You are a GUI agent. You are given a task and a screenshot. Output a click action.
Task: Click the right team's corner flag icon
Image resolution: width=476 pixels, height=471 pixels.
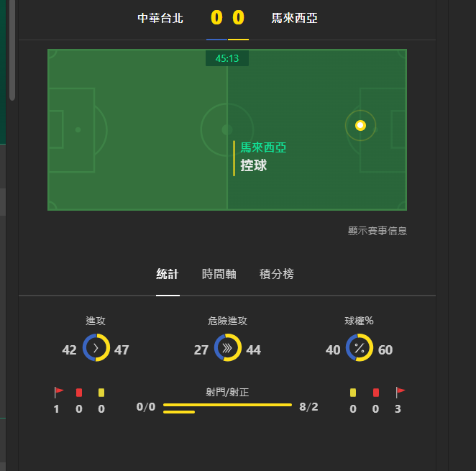[400, 393]
